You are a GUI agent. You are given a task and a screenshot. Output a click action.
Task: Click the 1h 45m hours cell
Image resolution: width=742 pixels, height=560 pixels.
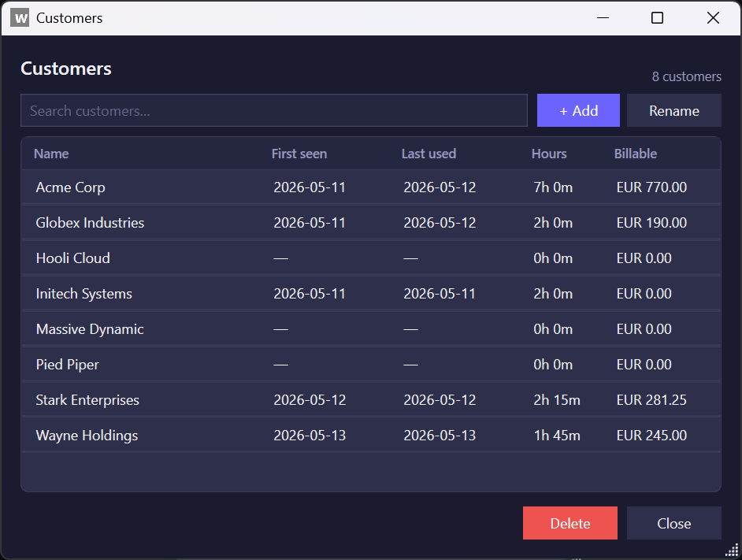click(x=557, y=436)
